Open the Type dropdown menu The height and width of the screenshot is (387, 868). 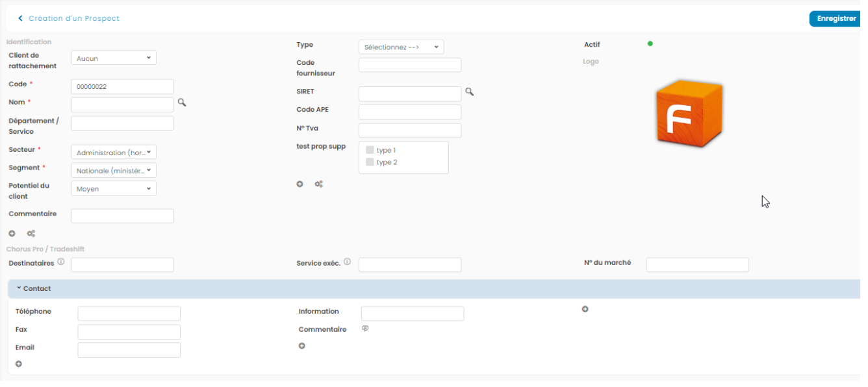[401, 47]
